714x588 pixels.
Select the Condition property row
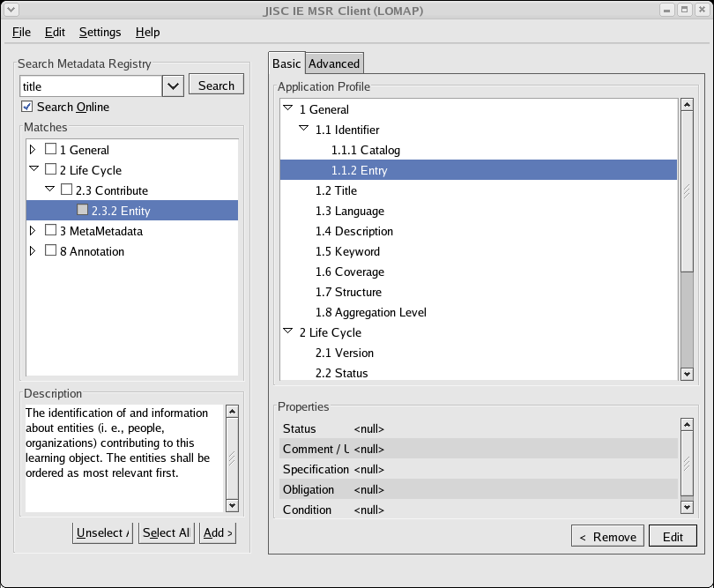(x=479, y=510)
